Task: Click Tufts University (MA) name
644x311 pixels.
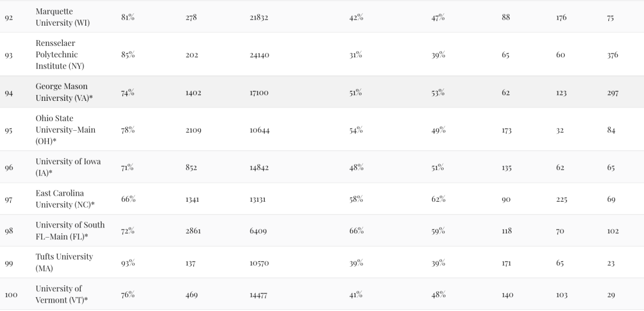Action: tap(64, 263)
